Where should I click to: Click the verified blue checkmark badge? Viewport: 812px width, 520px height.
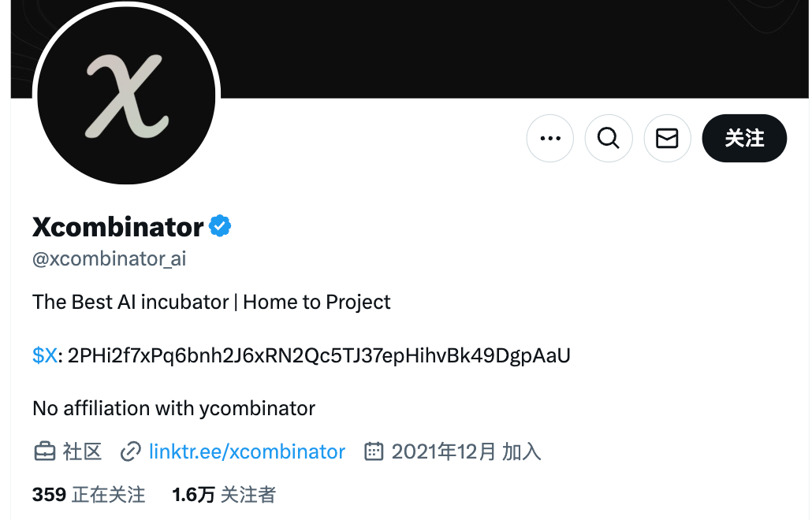[218, 225]
